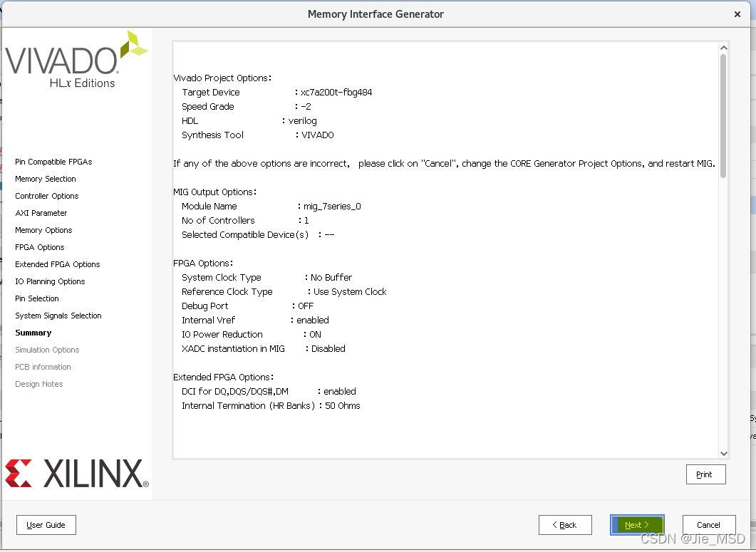Click module name mig_7series_0
This screenshot has width=756, height=552.
coord(332,207)
